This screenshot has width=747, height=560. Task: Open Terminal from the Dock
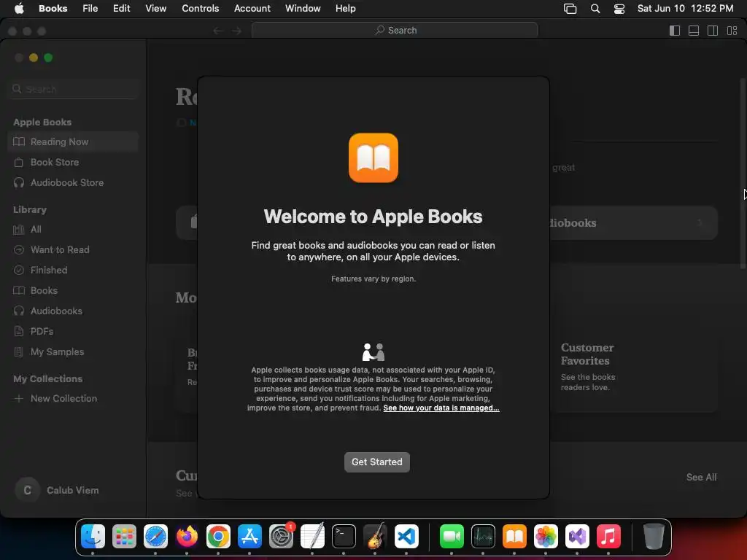344,537
